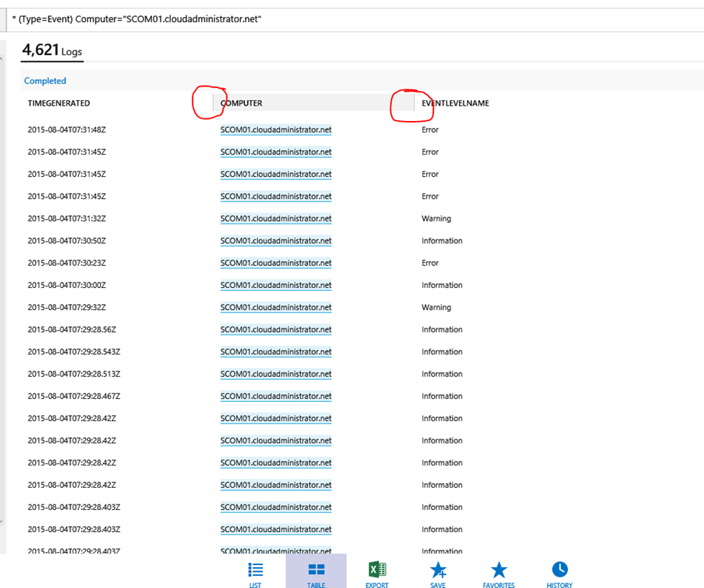
Task: Select the 07:30:00Z timestamp cell
Action: point(67,286)
